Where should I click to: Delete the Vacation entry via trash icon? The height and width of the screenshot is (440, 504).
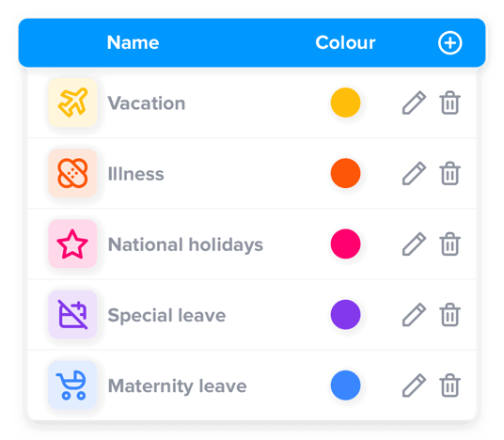(449, 102)
